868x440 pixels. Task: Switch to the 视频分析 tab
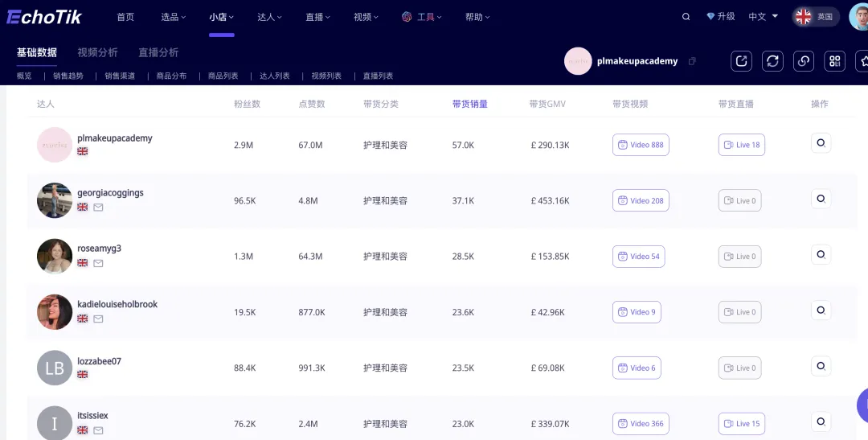pyautogui.click(x=97, y=52)
